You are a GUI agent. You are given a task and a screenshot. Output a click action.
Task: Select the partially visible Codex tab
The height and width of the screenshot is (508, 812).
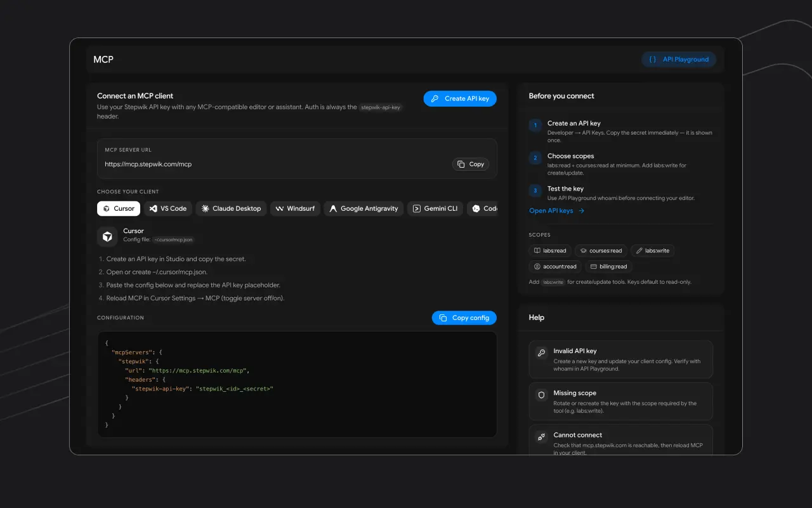click(x=483, y=208)
